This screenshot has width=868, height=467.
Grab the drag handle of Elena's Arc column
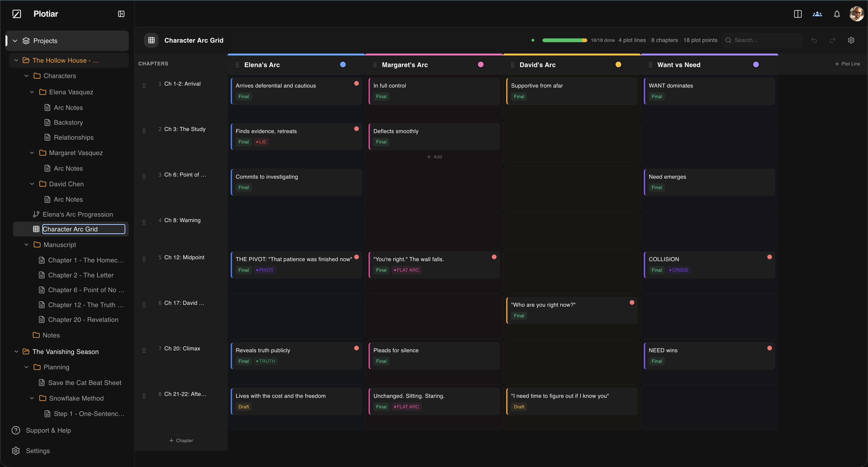click(x=237, y=65)
